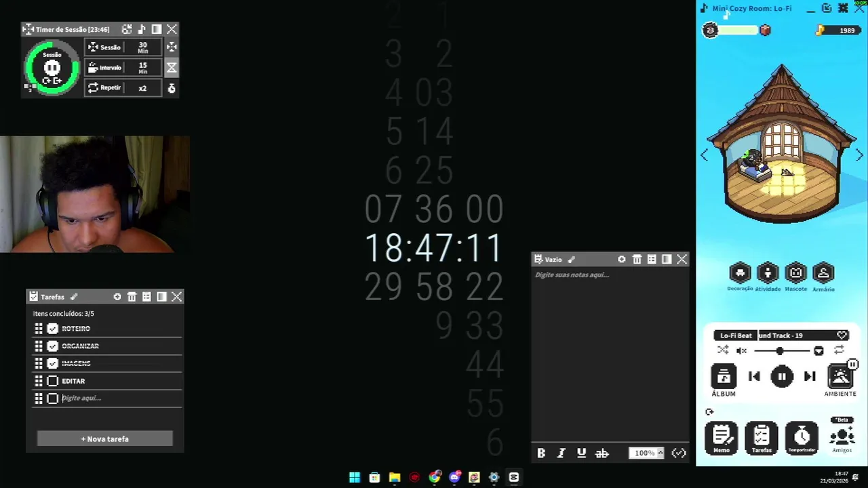Open the ÁLBUM selector

(x=724, y=380)
